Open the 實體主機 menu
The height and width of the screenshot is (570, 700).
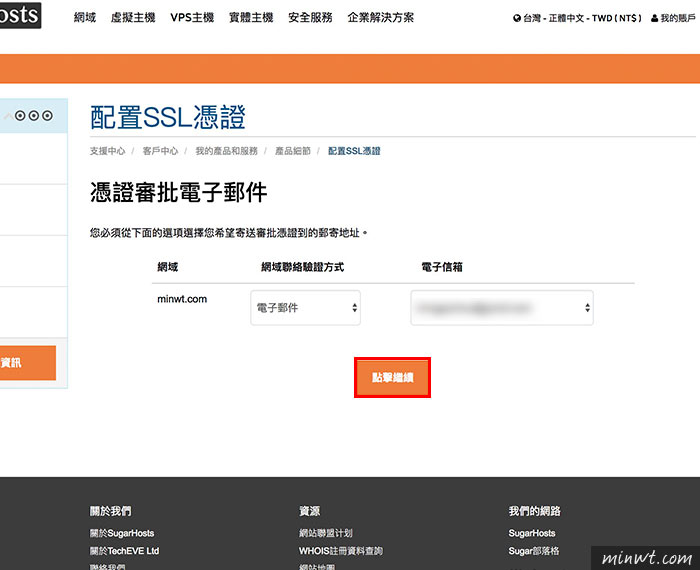(x=251, y=17)
